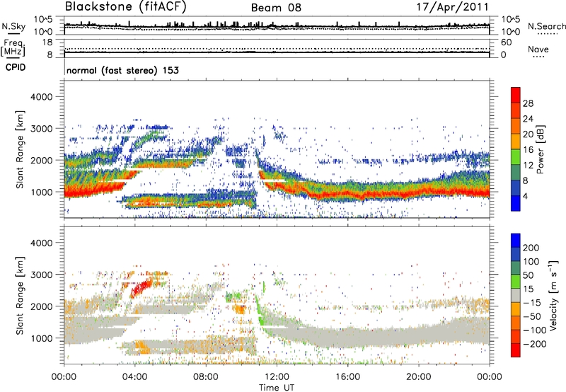The width and height of the screenshot is (566, 392).
Task: Click the gray band of the Velocity color bar
Action: pos(516,295)
